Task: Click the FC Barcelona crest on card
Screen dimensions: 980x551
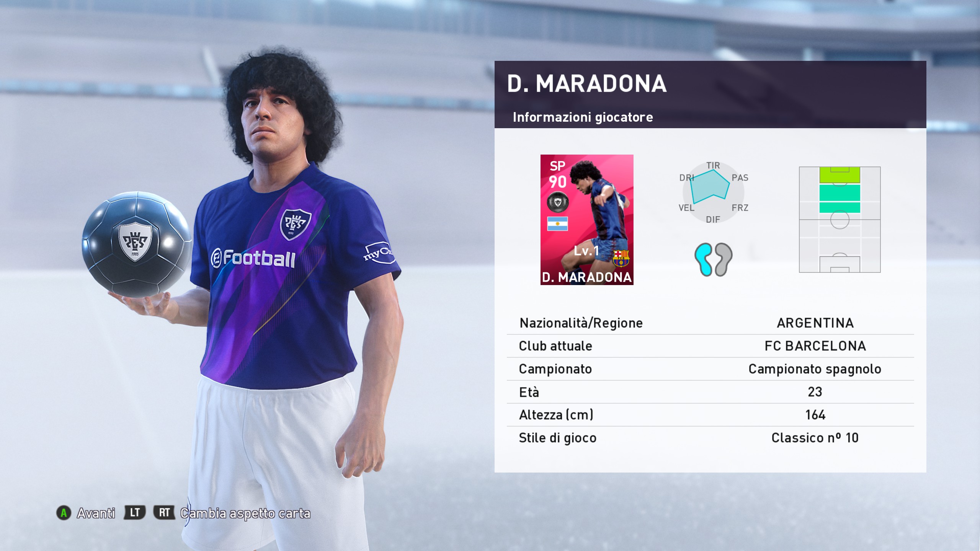Action: [621, 258]
